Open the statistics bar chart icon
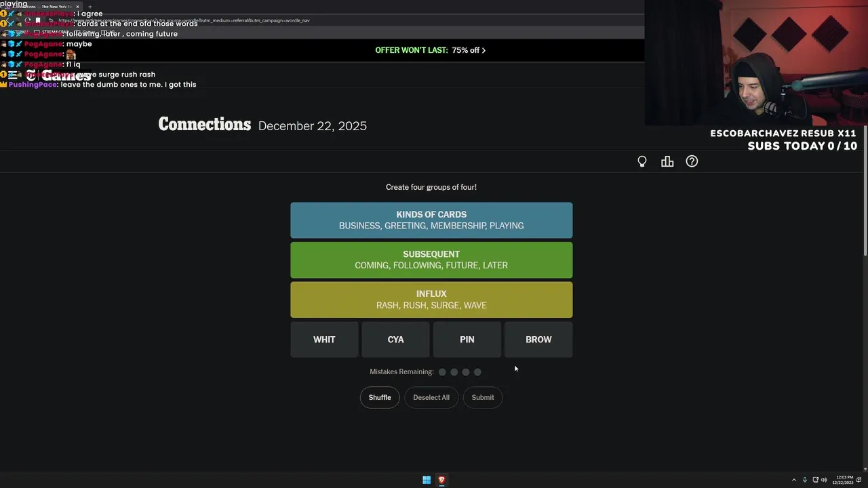The image size is (868, 488). 667,161
